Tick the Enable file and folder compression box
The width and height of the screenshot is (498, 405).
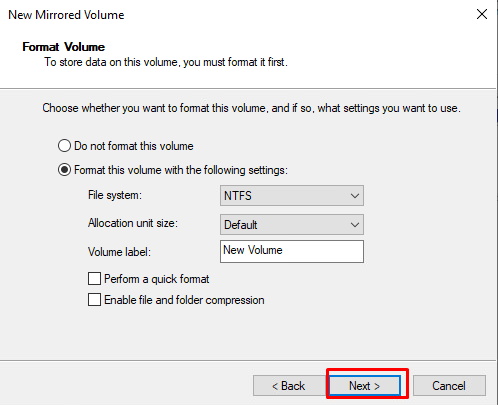click(94, 299)
